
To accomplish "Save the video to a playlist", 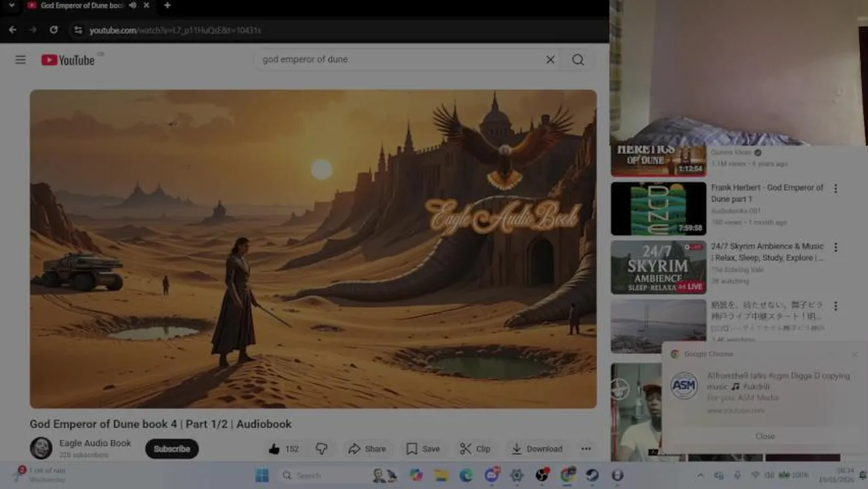I will coord(422,449).
